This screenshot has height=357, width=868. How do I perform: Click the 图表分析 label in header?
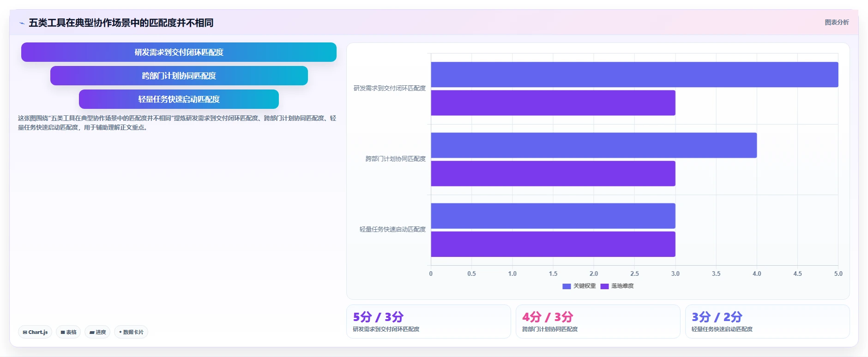tap(837, 22)
